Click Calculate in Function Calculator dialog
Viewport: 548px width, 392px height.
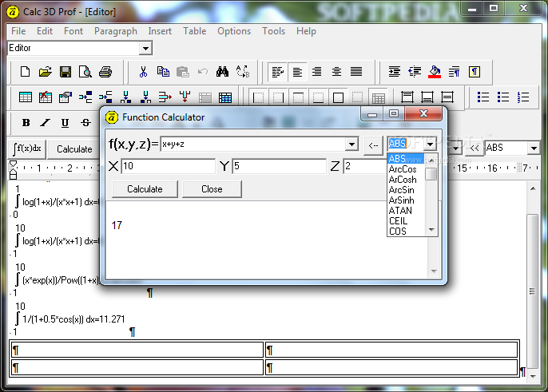pyautogui.click(x=145, y=189)
